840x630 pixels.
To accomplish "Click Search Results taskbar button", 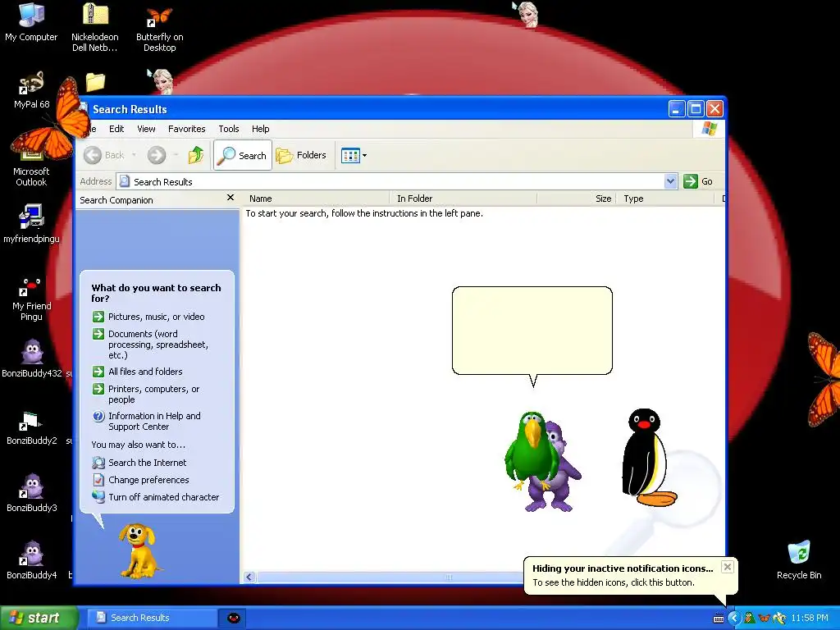I will coord(152,618).
